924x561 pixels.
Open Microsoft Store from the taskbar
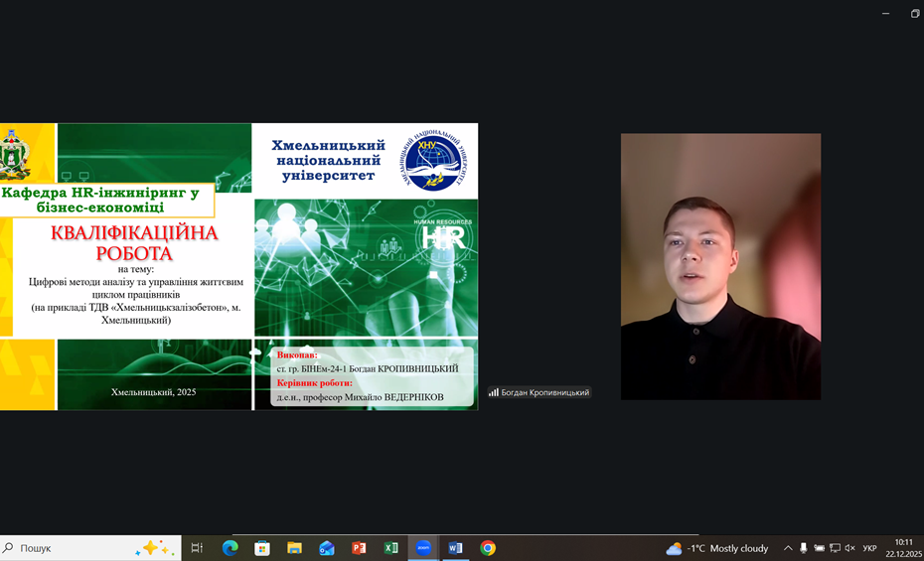(x=262, y=548)
